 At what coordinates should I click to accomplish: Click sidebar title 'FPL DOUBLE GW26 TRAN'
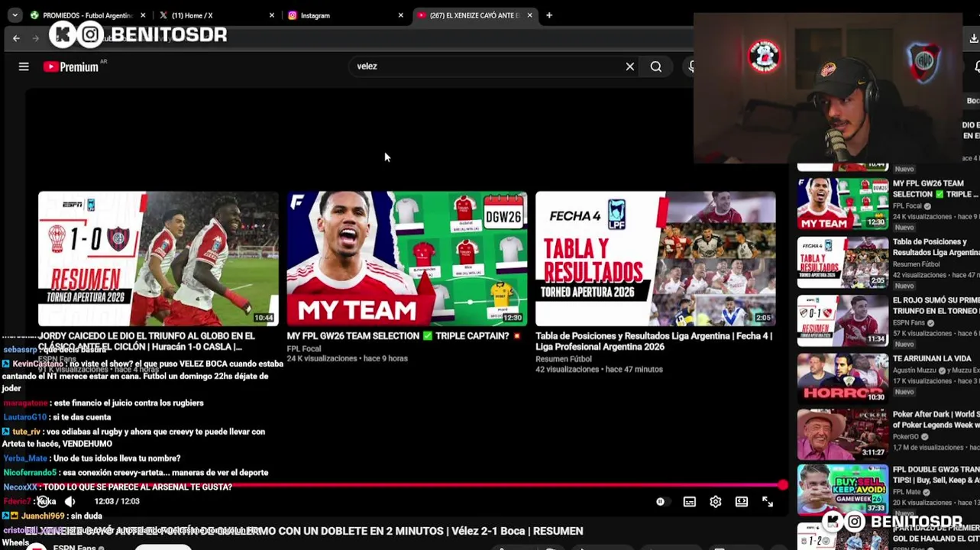pos(936,474)
